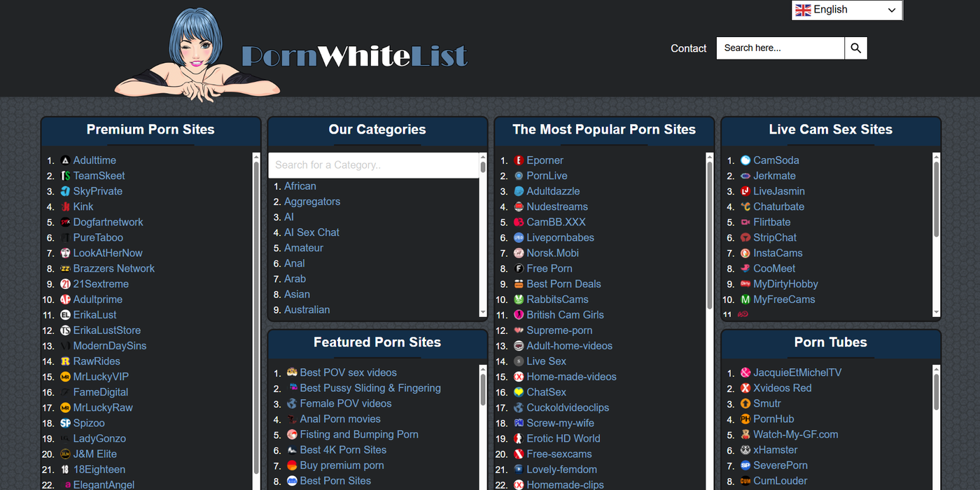Click the Chaturbate favicon icon
The image size is (980, 490).
(x=745, y=206)
